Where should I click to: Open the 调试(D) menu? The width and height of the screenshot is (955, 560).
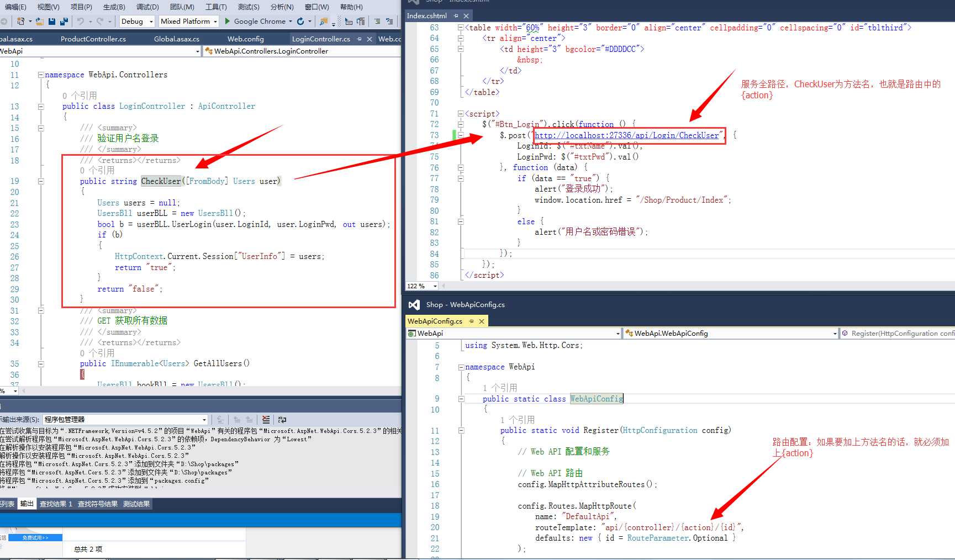[147, 7]
